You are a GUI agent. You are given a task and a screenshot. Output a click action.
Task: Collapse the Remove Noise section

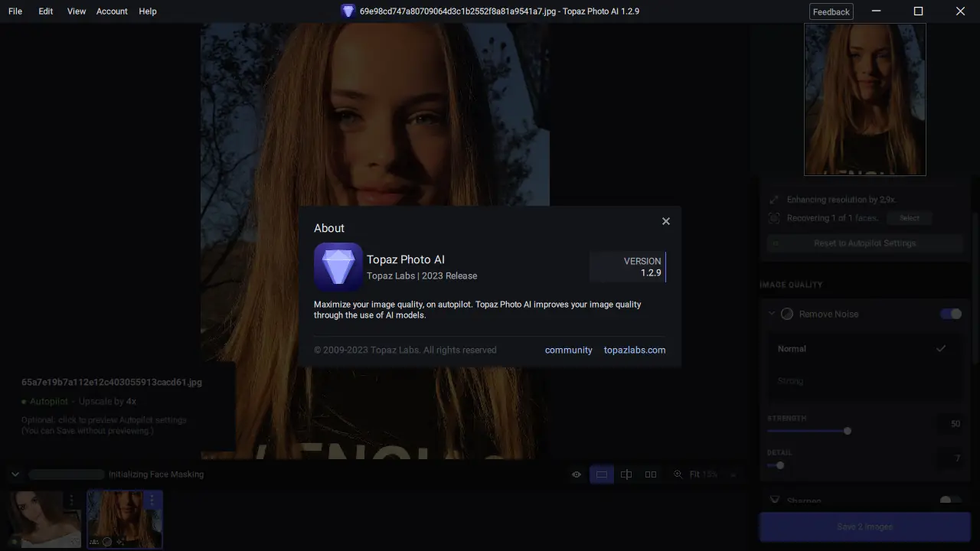tap(772, 314)
